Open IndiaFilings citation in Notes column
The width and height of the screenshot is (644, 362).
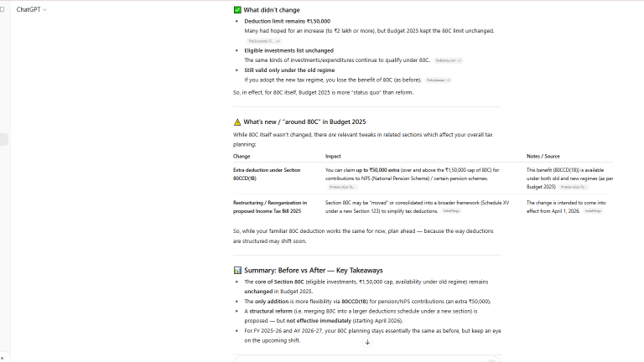click(593, 211)
